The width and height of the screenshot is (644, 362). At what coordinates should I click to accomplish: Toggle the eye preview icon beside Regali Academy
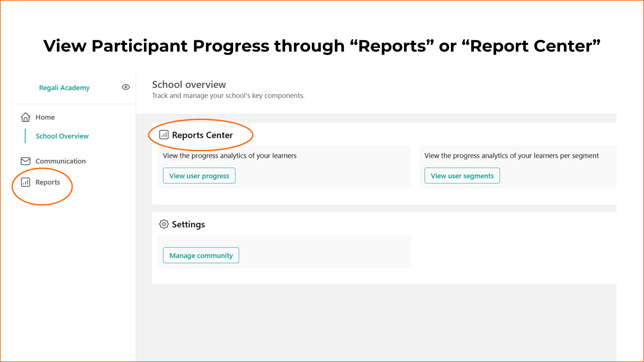126,87
